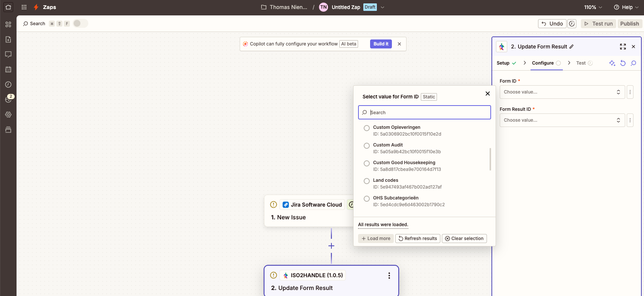Toggle the switch next to Search

tap(80, 23)
